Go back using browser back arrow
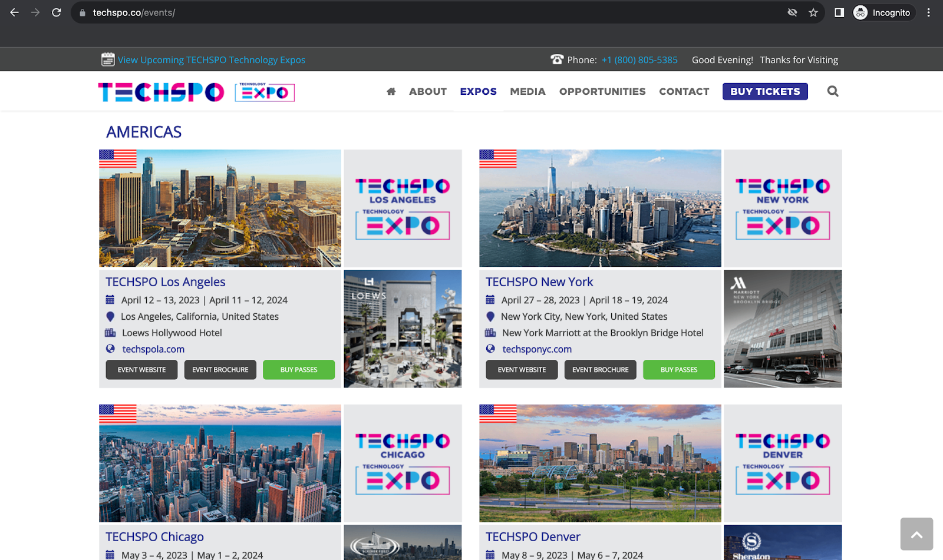Screen dimensions: 943x560 point(14,12)
